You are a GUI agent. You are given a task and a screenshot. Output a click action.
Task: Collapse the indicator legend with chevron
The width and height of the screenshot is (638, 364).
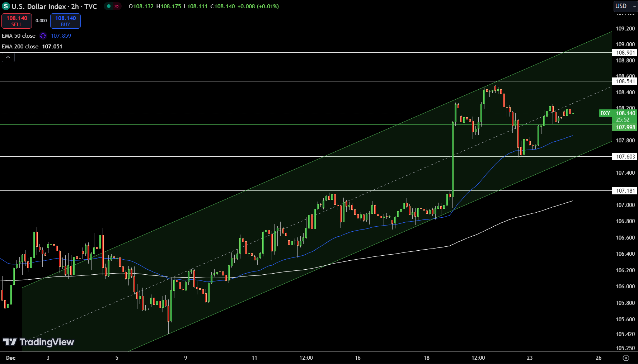[8, 57]
